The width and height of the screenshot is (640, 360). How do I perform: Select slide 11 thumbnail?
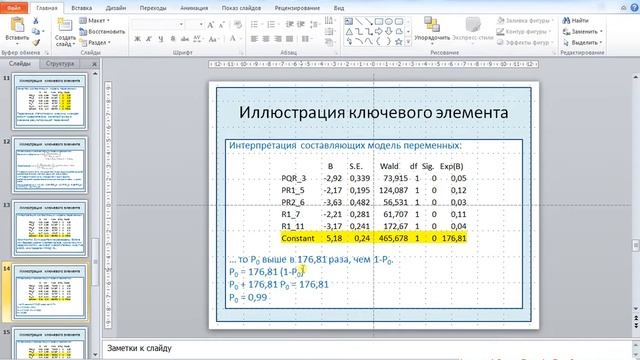49,101
